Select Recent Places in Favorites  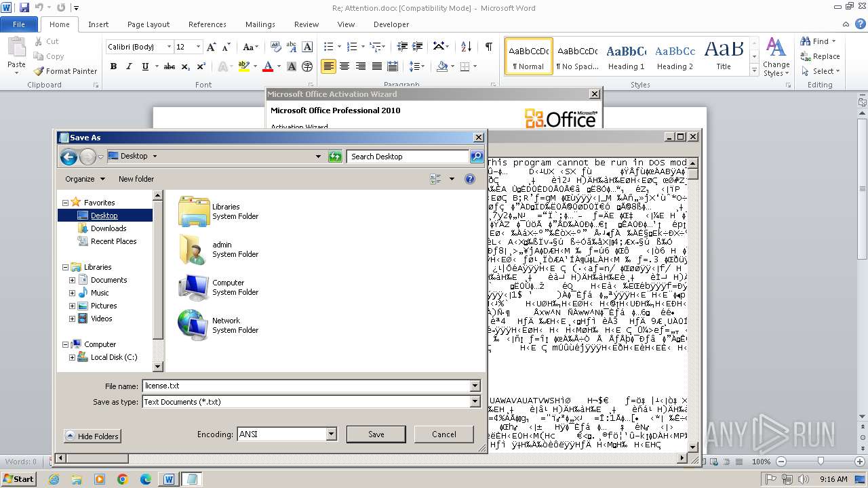pos(113,241)
